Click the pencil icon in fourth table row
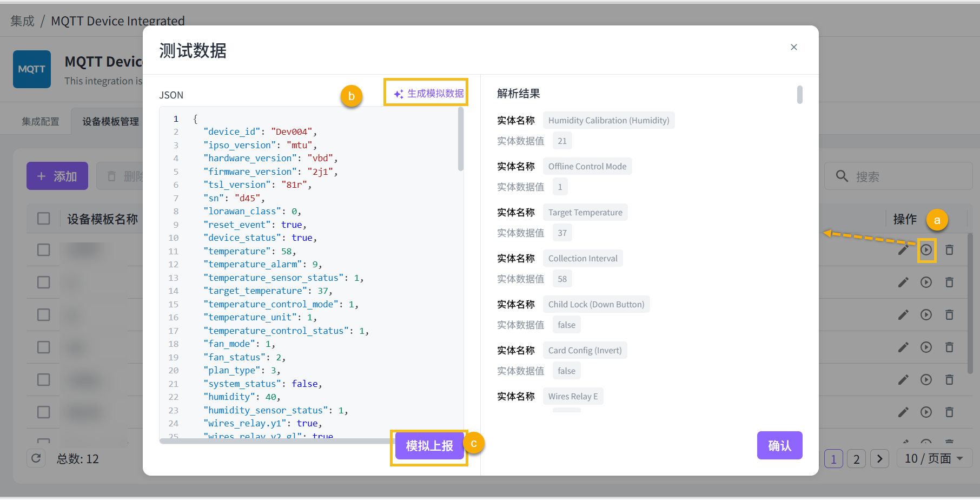Image resolution: width=980 pixels, height=500 pixels. (903, 347)
